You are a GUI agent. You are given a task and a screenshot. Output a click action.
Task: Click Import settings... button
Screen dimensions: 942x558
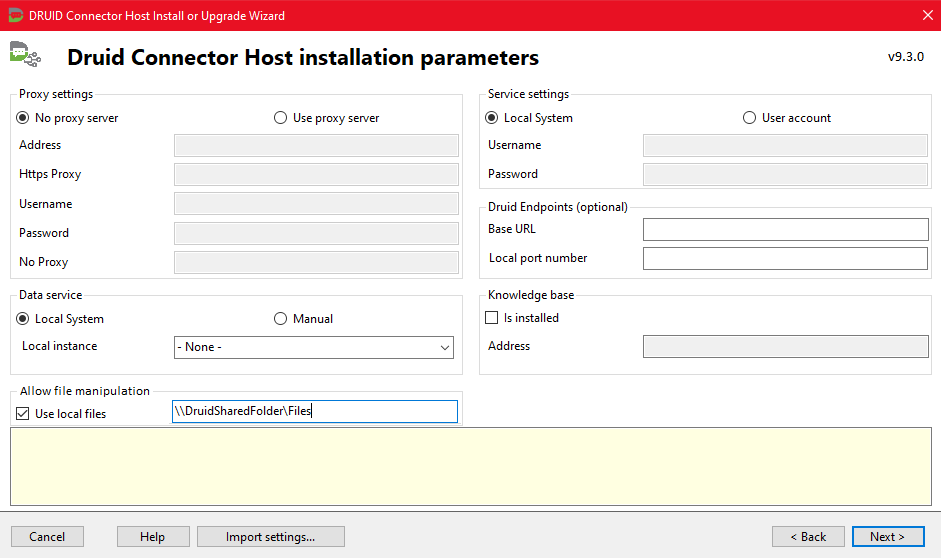271,536
